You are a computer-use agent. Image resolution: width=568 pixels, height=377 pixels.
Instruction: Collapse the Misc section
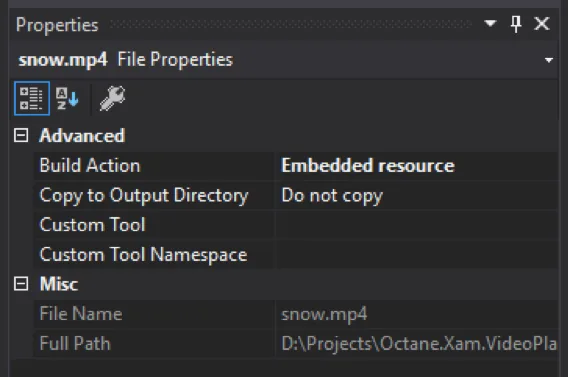[x=21, y=284]
